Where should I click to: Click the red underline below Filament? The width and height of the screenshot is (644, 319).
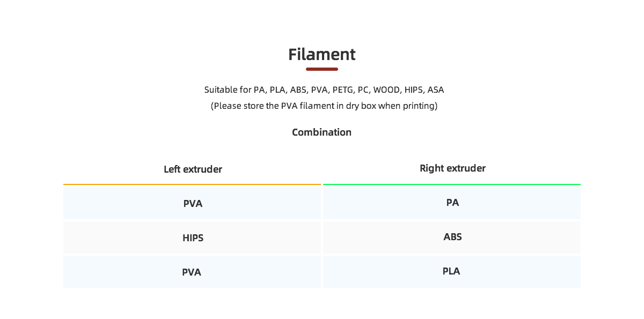[x=321, y=69]
